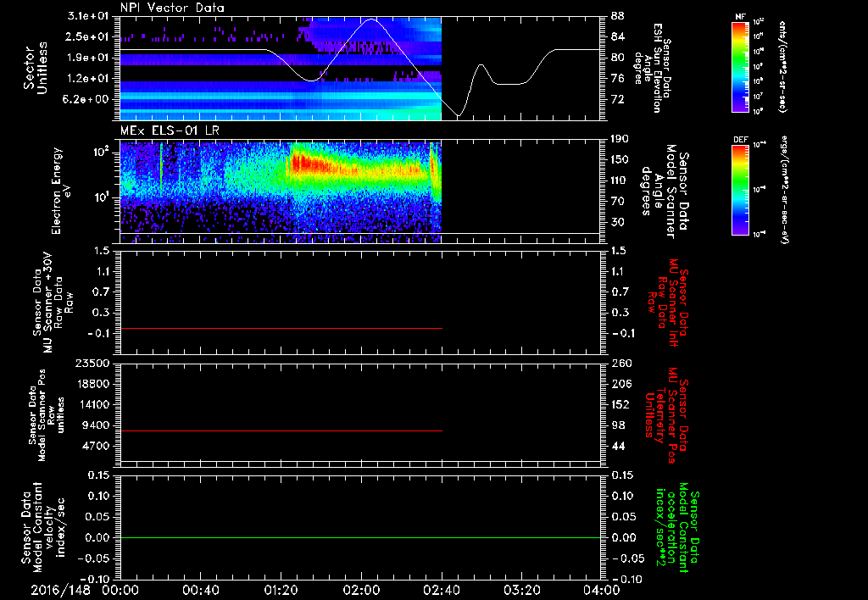The width and height of the screenshot is (868, 600).
Task: Click the red 'MU Scanner Int Raw Data' axis title
Action: point(670,303)
